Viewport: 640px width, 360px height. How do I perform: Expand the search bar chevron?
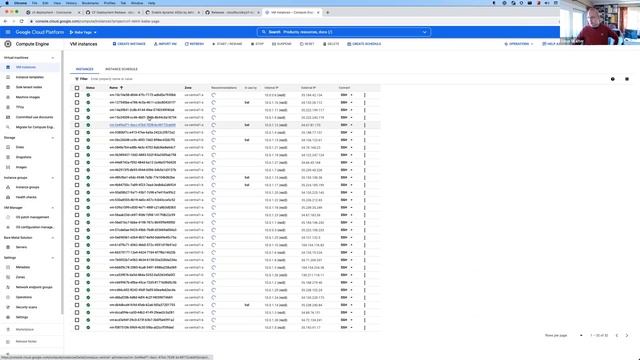point(424,32)
